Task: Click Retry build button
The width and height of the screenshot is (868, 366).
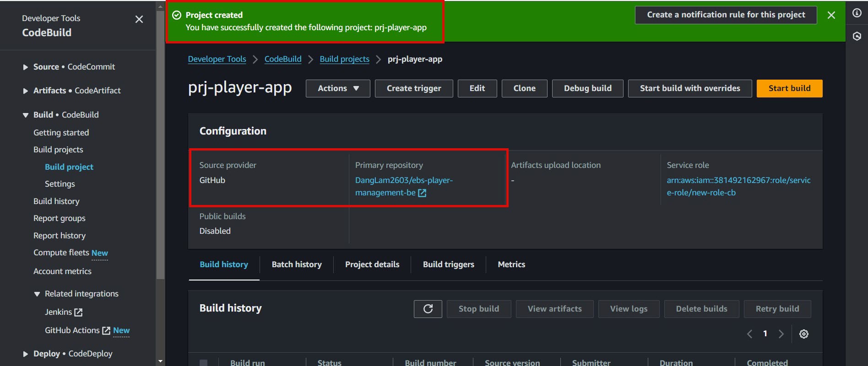Action: click(x=777, y=309)
